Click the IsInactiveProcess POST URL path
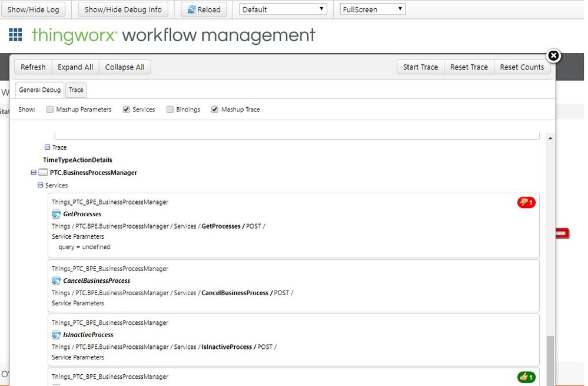Viewport: 588px width, 386px height. coord(164,347)
